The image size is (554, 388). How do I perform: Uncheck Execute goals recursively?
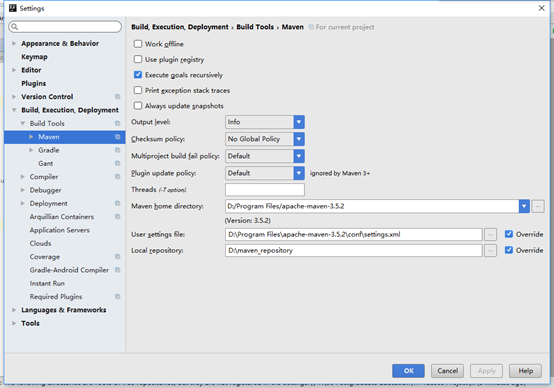tap(138, 75)
